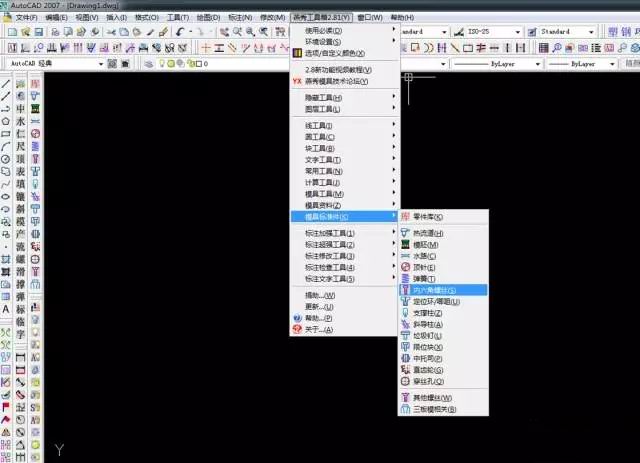Screen dimensions: 640x463
Task: Select the Circle draw tool
Action: (x=6, y=159)
